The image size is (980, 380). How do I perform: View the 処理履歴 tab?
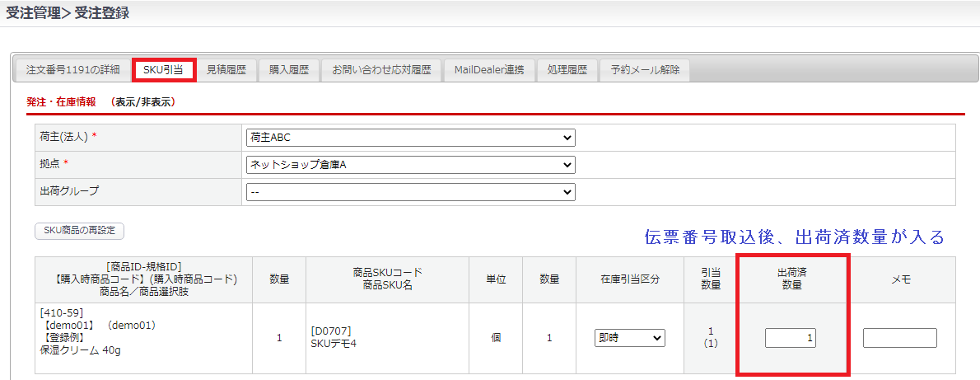point(567,70)
